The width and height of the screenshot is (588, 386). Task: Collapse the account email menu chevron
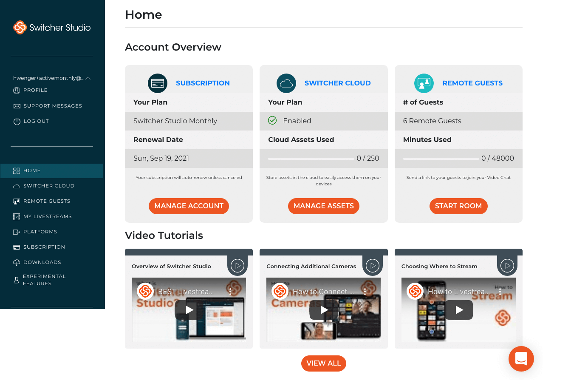88,78
